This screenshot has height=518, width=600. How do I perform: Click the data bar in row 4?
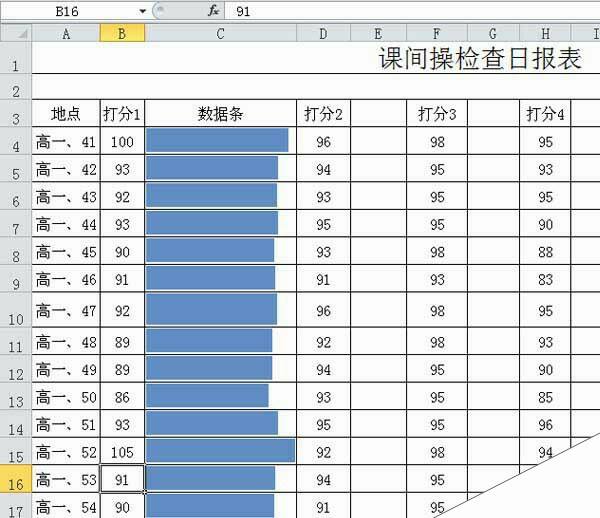[x=217, y=140]
